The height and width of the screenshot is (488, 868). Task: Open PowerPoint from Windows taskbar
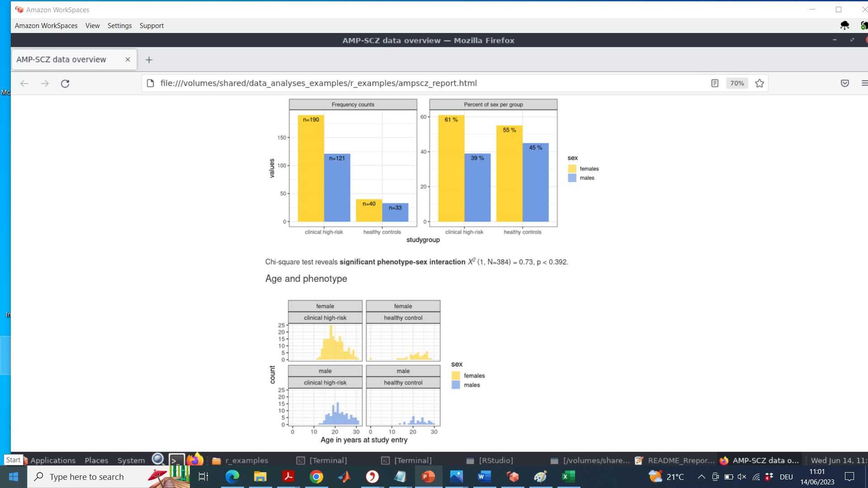pos(428,477)
